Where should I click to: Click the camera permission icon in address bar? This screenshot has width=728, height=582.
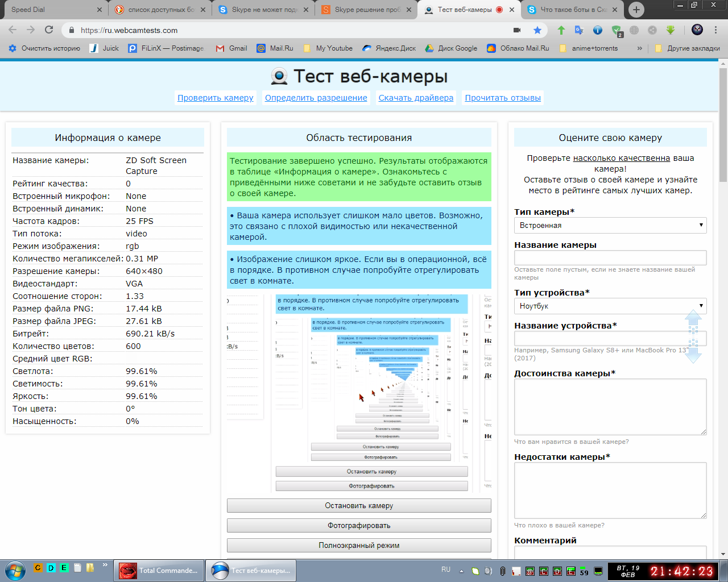pos(517,30)
